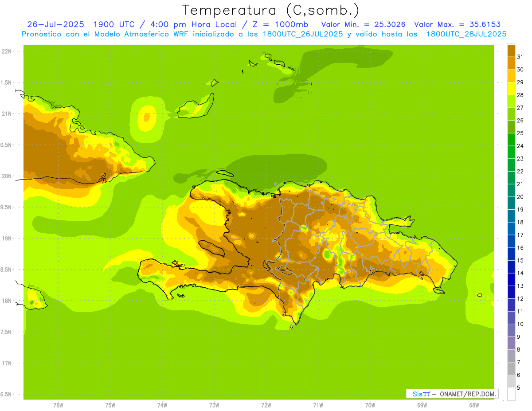Click the '22N' latitude label

click(x=6, y=51)
